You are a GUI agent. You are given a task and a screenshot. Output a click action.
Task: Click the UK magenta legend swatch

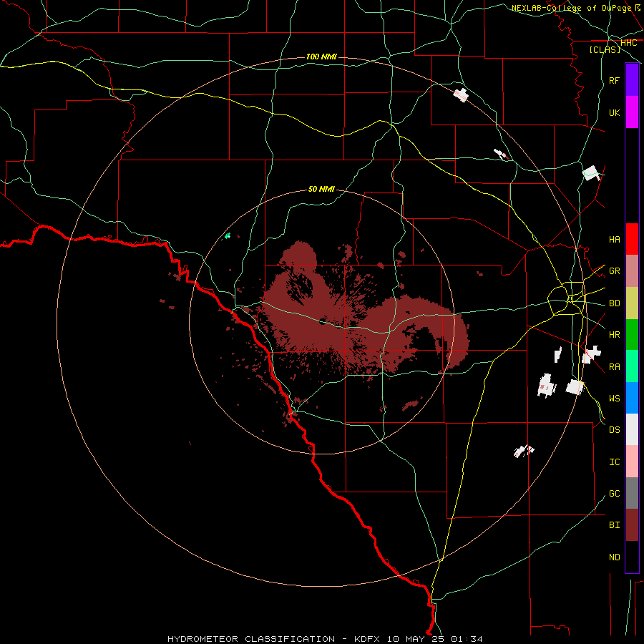(x=632, y=112)
